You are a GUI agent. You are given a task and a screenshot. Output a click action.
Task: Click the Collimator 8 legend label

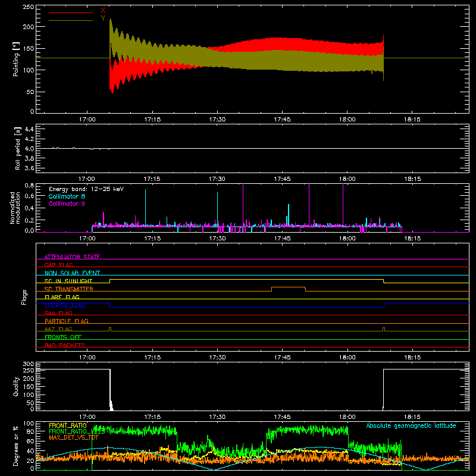67,196
